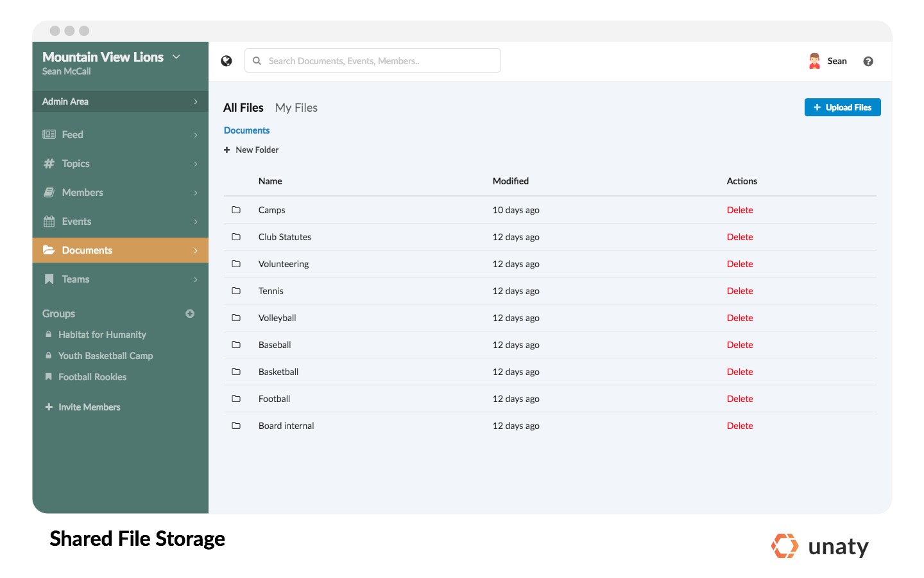Click Invite Members link
924x578 pixels.
89,407
